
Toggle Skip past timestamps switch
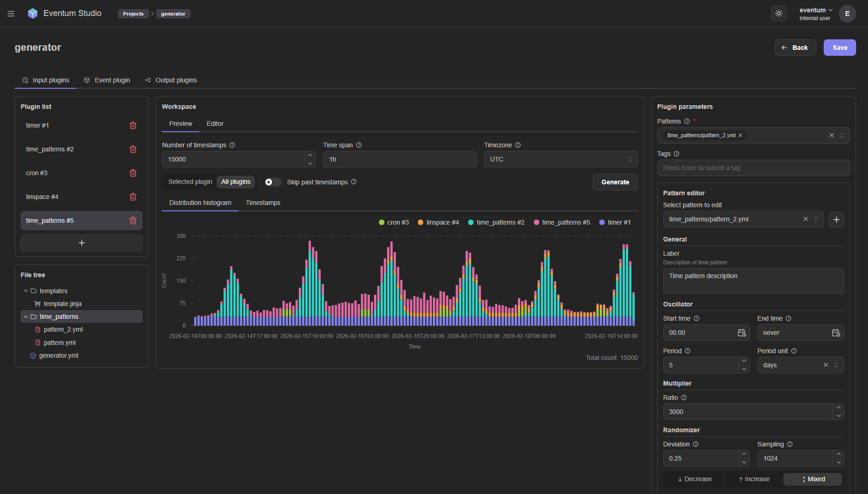tap(272, 182)
